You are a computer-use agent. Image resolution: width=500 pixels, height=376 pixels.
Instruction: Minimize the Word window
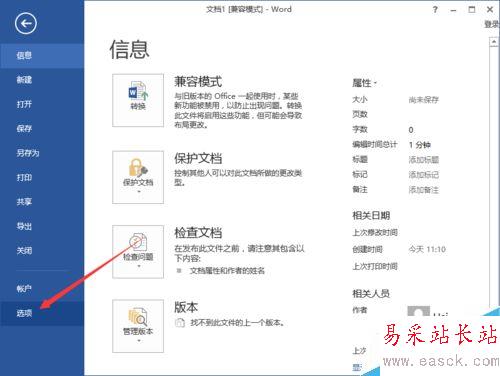click(453, 10)
